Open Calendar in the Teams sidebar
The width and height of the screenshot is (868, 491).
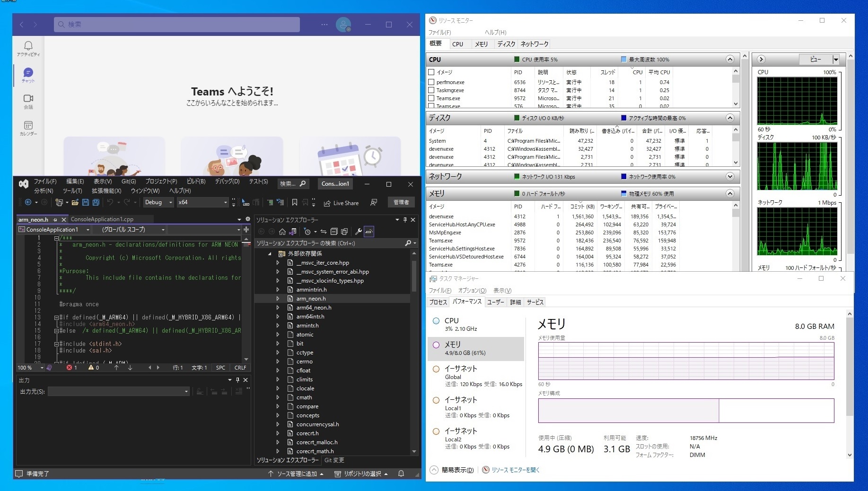[28, 128]
